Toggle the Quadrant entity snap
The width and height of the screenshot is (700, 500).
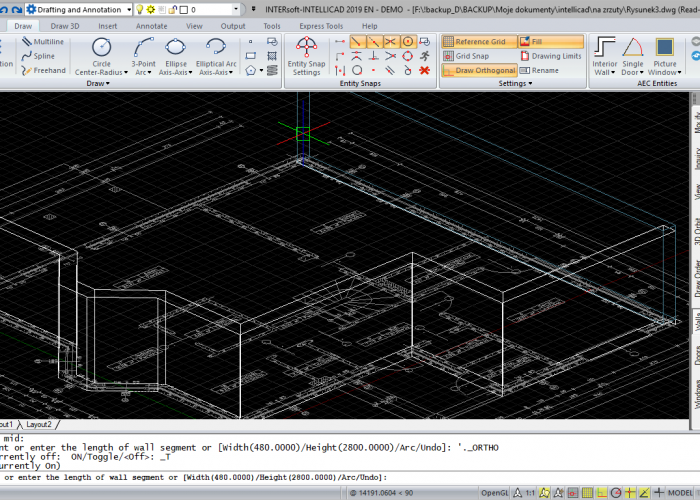click(x=408, y=56)
